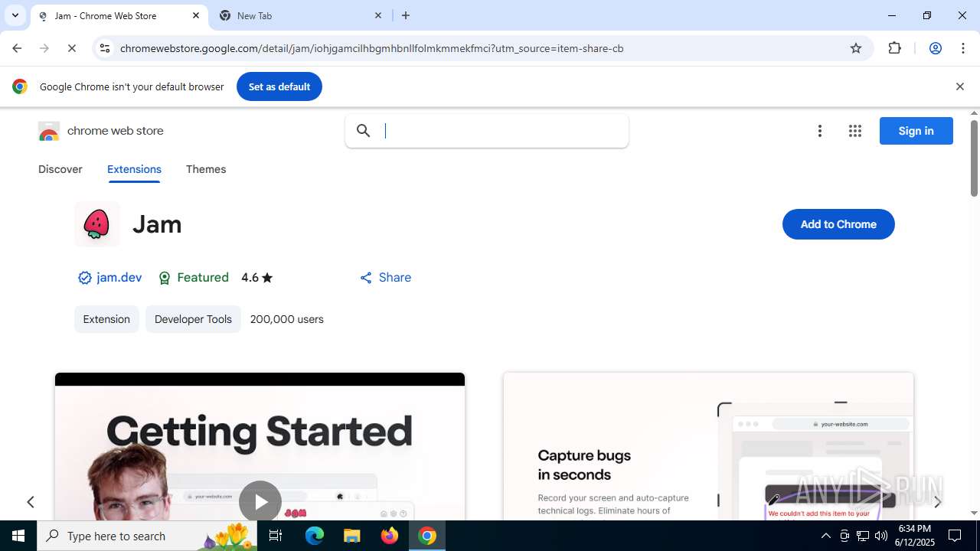Launch Microsoft Edge from taskbar
The height and width of the screenshot is (551, 980).
point(315,536)
